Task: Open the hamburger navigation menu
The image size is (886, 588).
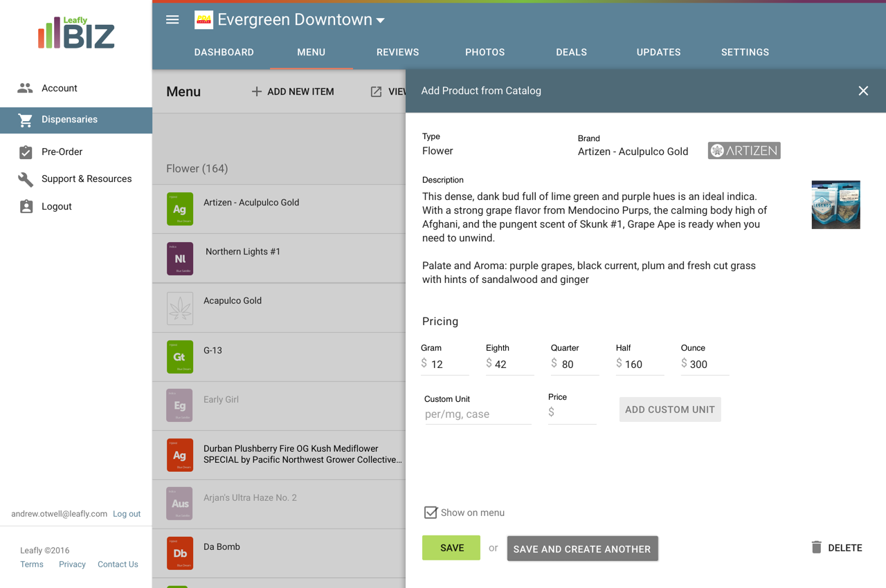Action: (172, 20)
